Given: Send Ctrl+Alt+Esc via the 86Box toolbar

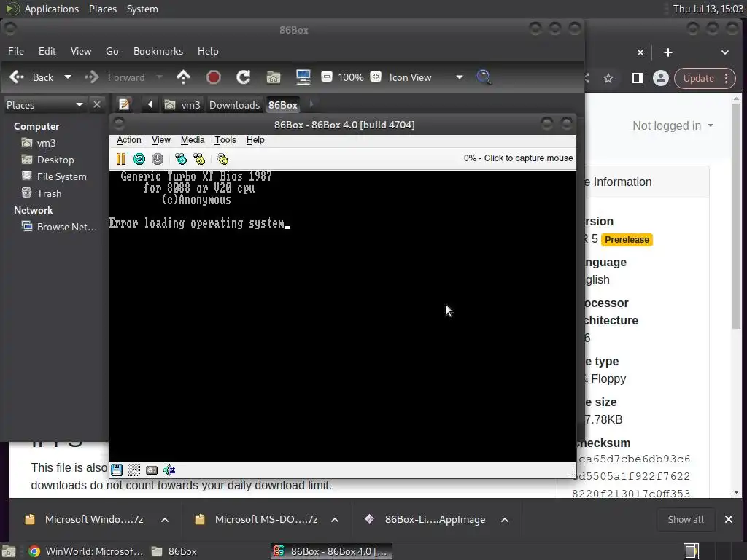Looking at the screenshot, I should (198, 158).
